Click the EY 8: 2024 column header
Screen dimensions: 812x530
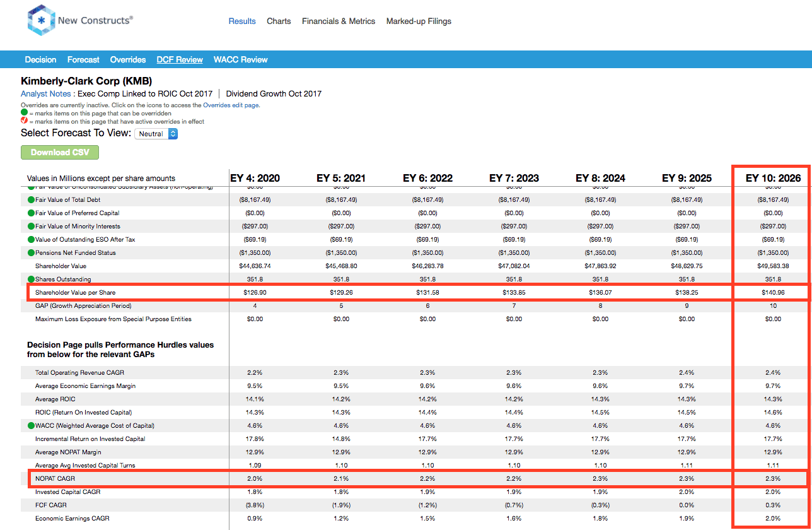coord(600,178)
